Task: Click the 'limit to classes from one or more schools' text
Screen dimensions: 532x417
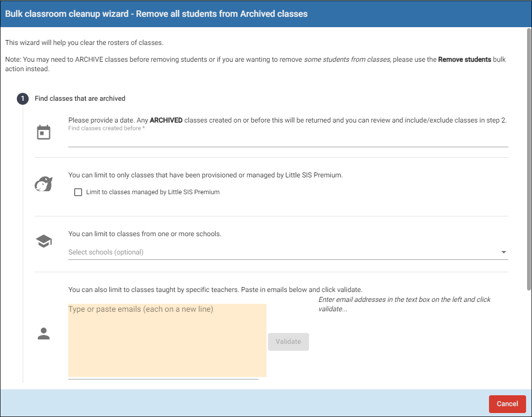Action: point(144,234)
